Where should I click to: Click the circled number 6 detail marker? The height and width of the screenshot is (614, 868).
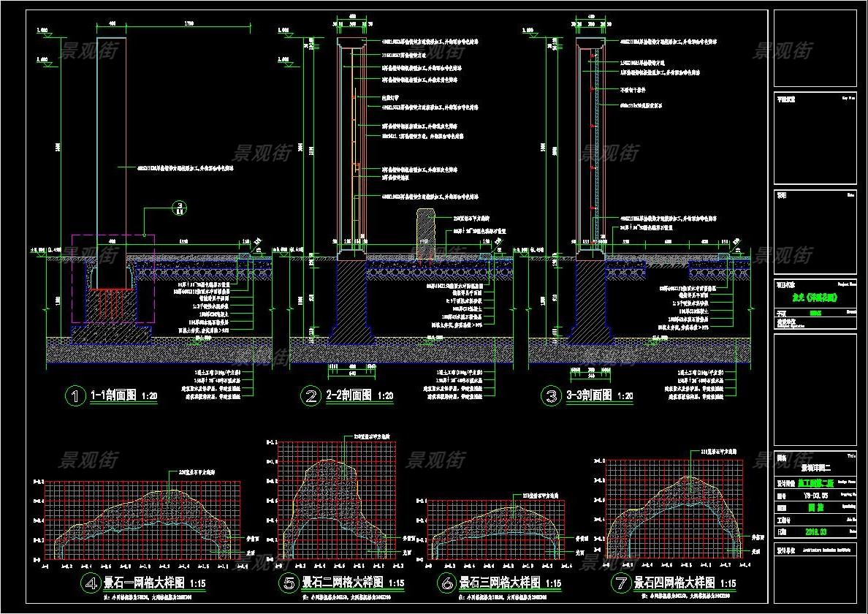point(446,583)
